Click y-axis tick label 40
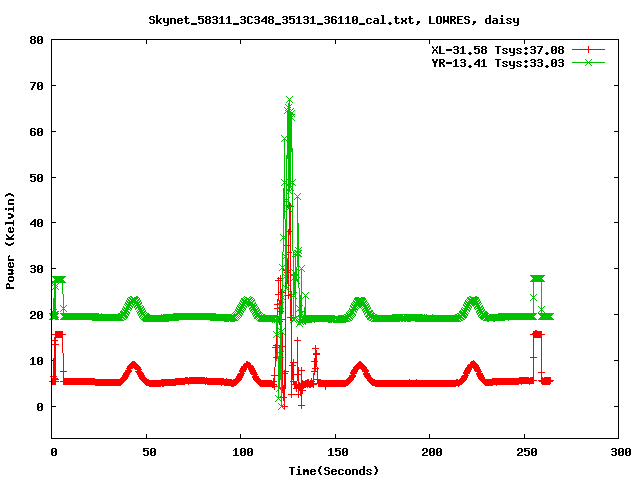640x480 pixels. tap(37, 223)
